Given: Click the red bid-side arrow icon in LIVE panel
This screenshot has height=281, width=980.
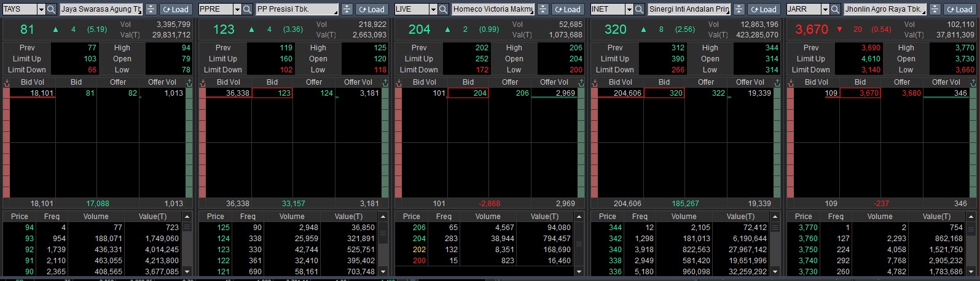Looking at the screenshot, I should [398, 82].
